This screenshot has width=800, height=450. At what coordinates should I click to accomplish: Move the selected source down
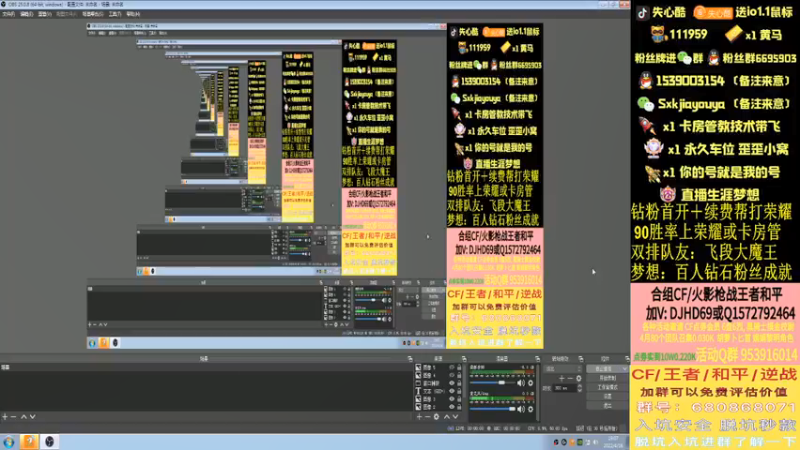[x=455, y=417]
